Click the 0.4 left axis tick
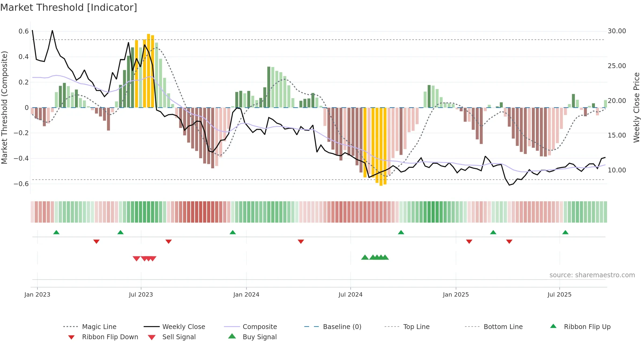 (24, 57)
